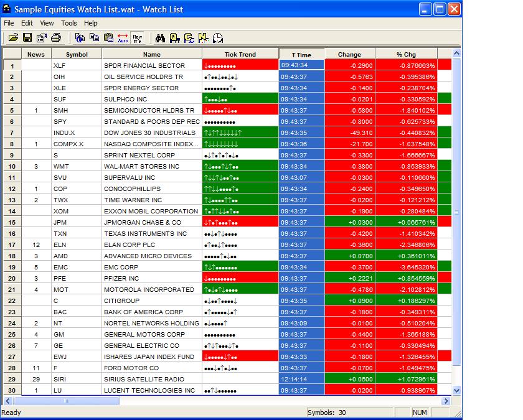523x420 pixels.
Task: Click the Watch List title bar app icon
Action: coord(6,9)
